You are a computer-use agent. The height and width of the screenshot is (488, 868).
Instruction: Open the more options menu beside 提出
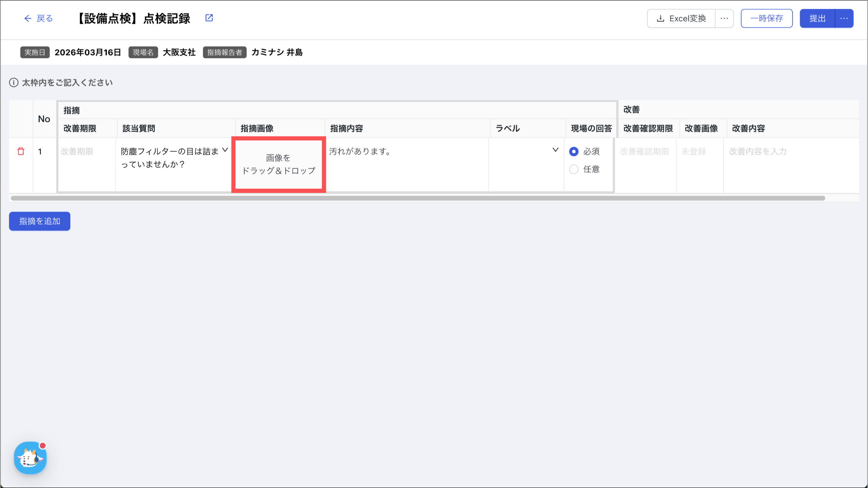[x=844, y=18]
